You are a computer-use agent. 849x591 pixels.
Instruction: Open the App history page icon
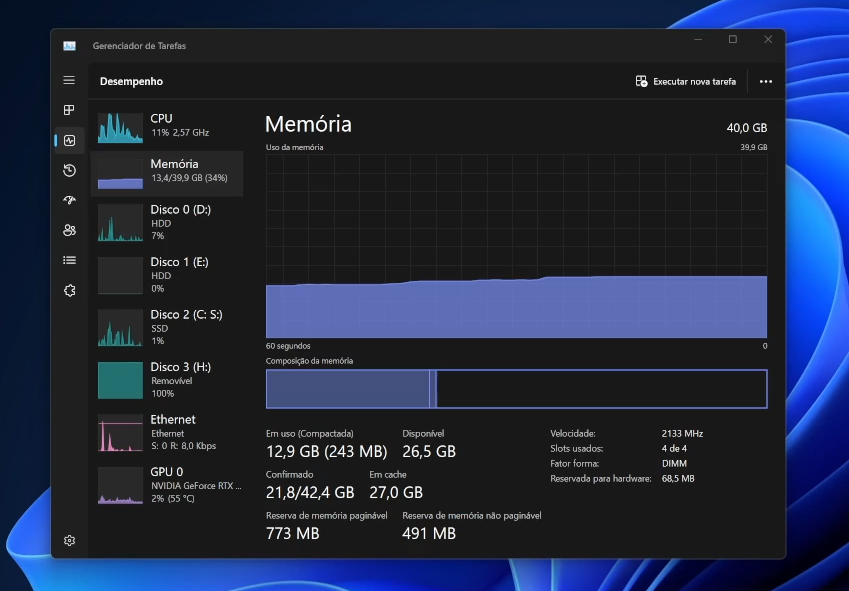(69, 171)
